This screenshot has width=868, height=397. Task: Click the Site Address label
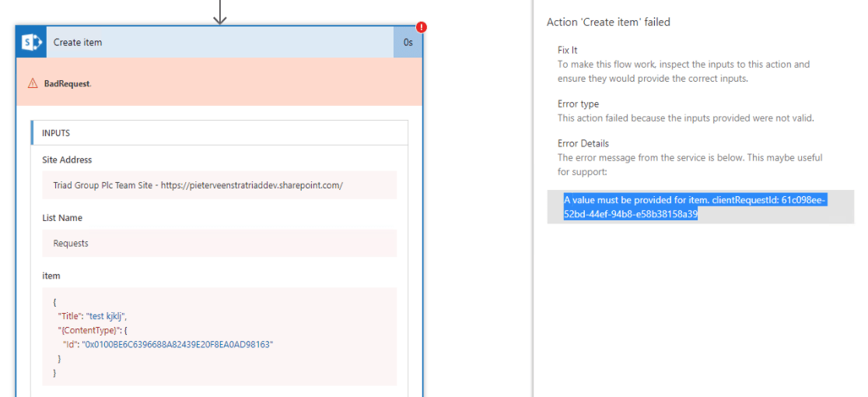[67, 160]
